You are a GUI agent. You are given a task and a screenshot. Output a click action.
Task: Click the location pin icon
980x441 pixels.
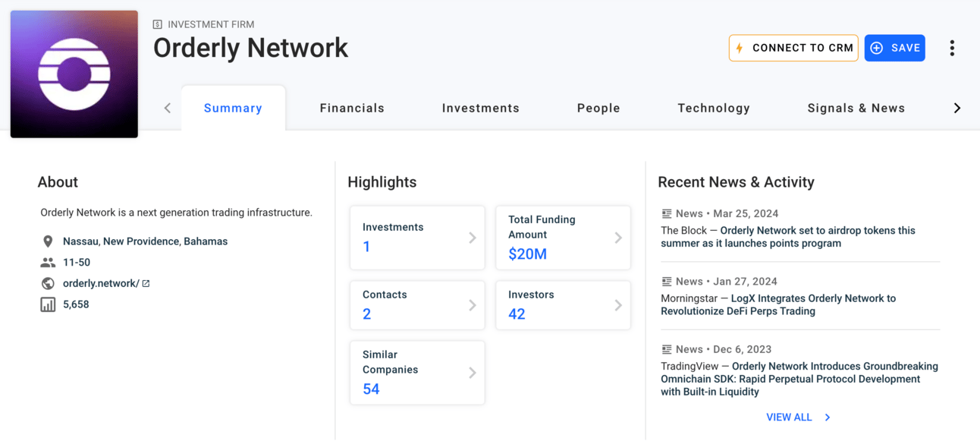coord(48,241)
